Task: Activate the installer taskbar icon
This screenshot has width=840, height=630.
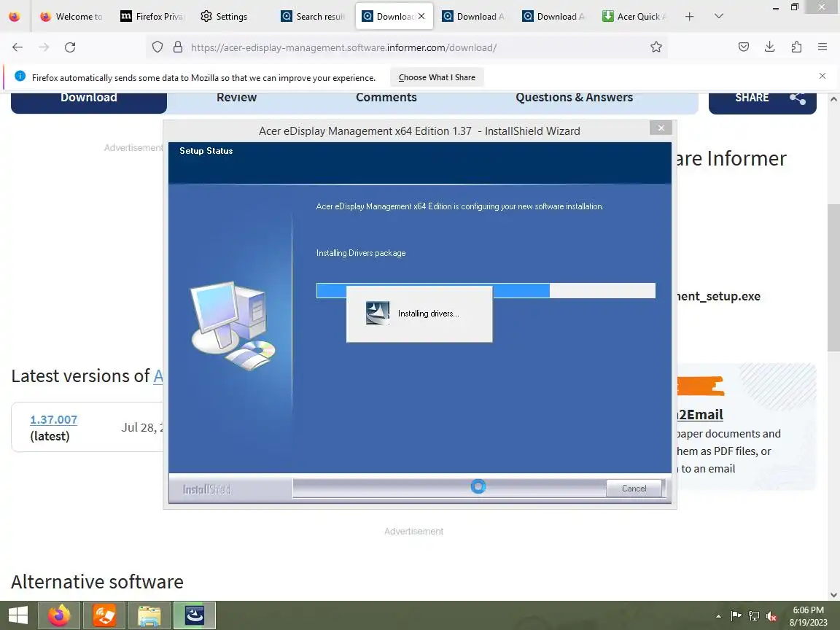Action: tap(195, 615)
